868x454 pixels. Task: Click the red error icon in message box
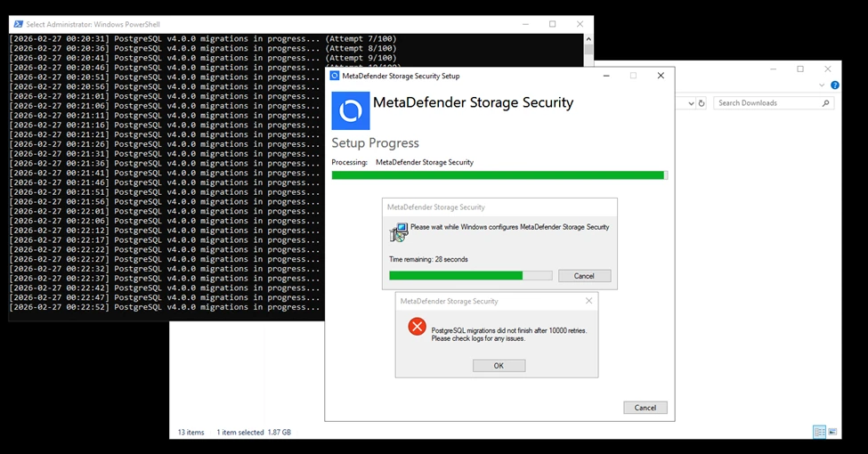[x=417, y=328]
